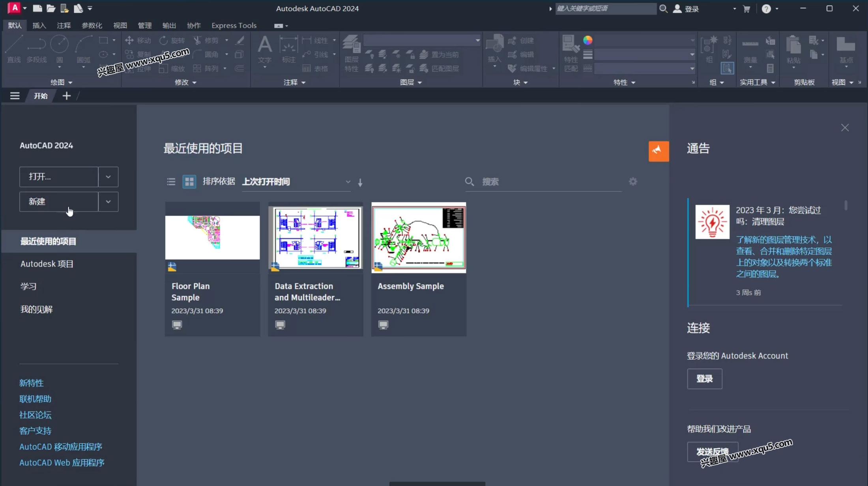This screenshot has height=486, width=868.
Task: Click the Table (表格) tool
Action: coord(315,69)
